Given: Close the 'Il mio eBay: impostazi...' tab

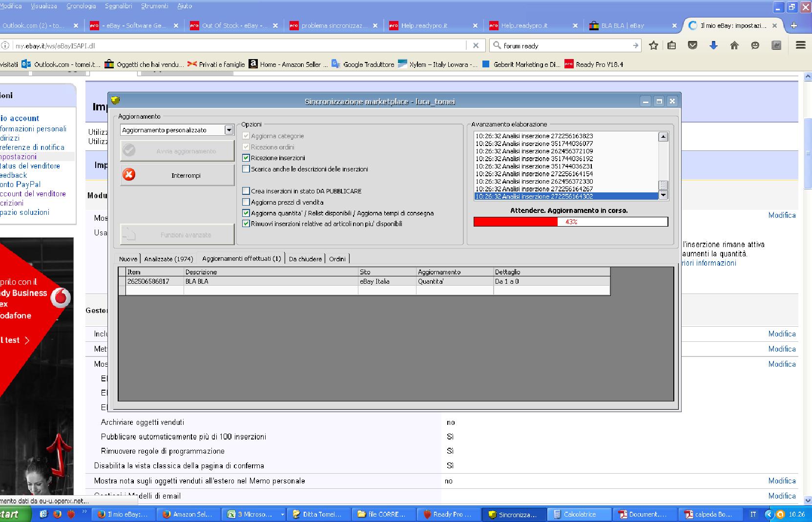Looking at the screenshot, I should [x=774, y=25].
